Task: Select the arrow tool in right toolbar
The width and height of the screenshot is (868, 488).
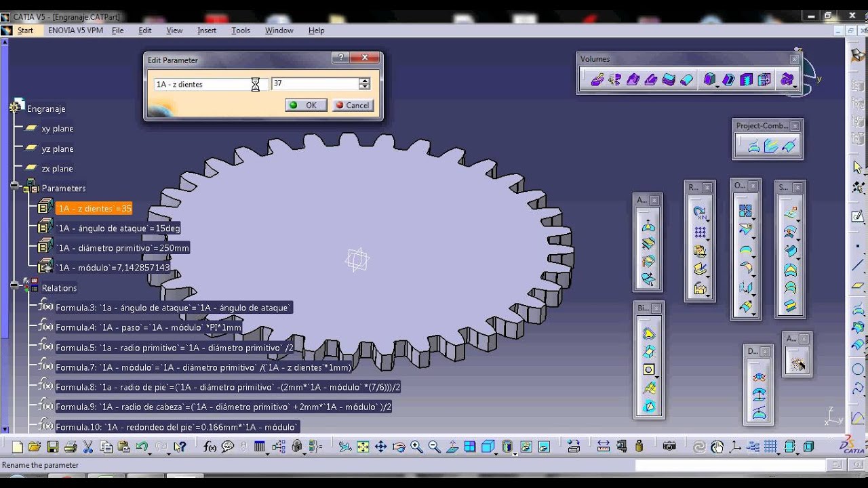Action: click(857, 167)
